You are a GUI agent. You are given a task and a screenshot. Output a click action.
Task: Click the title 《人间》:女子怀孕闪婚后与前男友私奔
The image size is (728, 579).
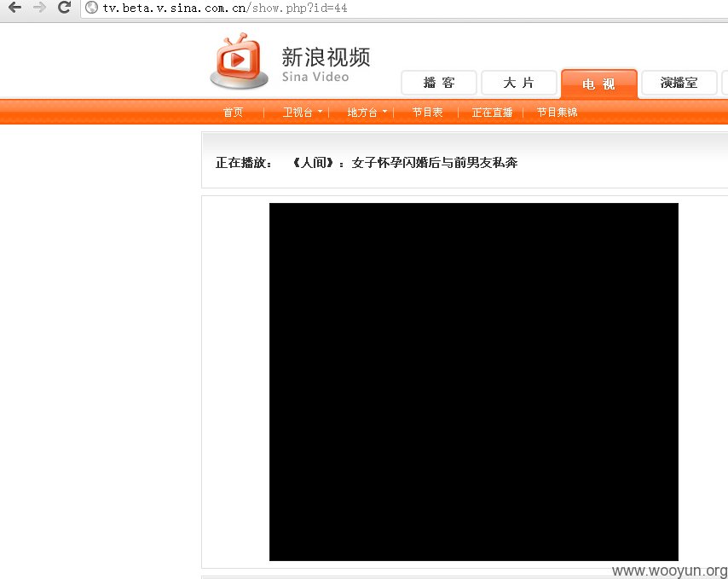point(405,163)
